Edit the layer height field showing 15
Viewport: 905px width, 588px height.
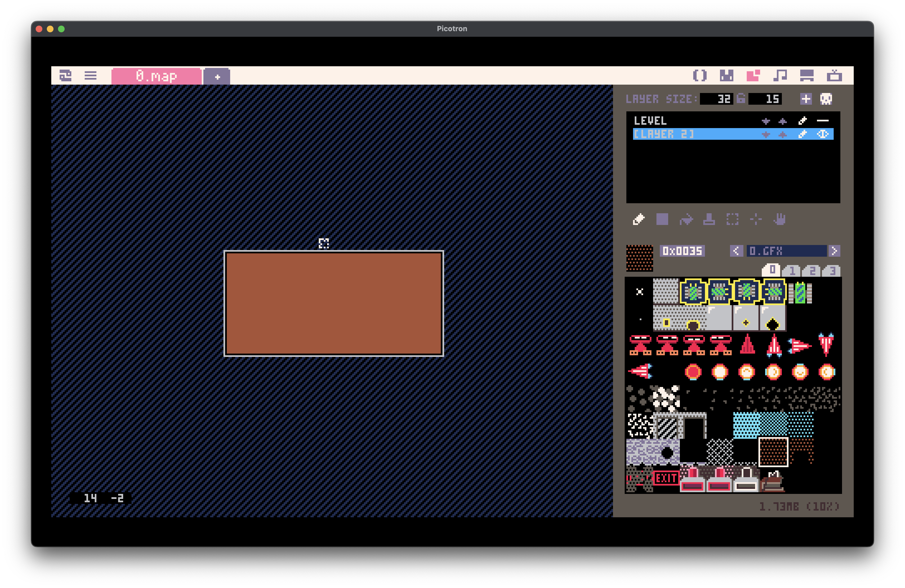pyautogui.click(x=765, y=99)
